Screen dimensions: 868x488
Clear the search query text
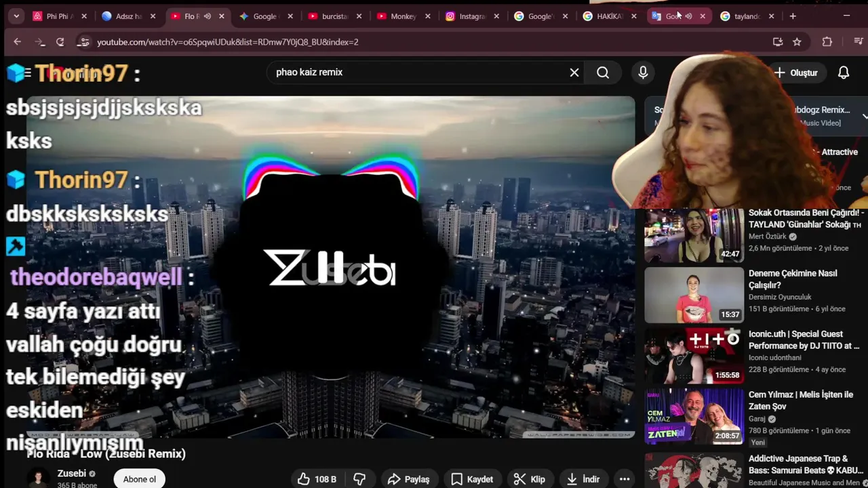coord(574,73)
